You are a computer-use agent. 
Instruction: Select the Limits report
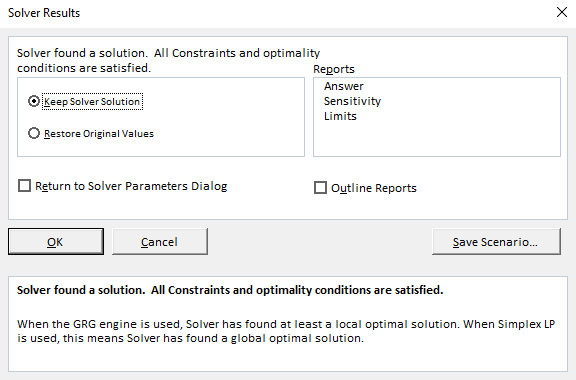tap(340, 116)
